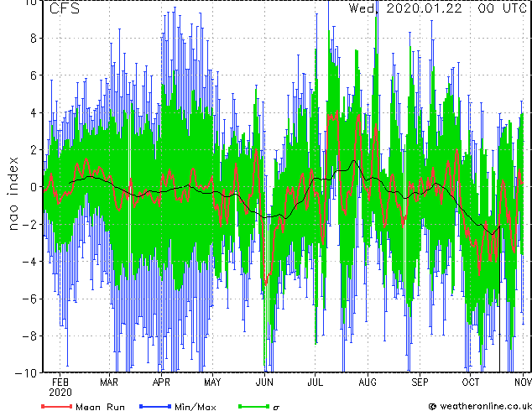Click the APR month label
The height and width of the screenshot is (411, 532).
pyautogui.click(x=161, y=382)
